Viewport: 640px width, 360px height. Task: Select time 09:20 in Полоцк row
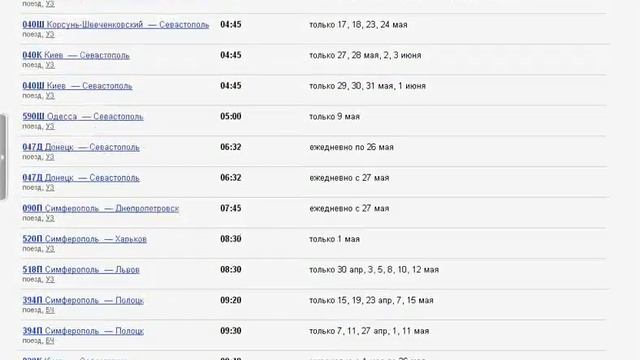tap(231, 300)
